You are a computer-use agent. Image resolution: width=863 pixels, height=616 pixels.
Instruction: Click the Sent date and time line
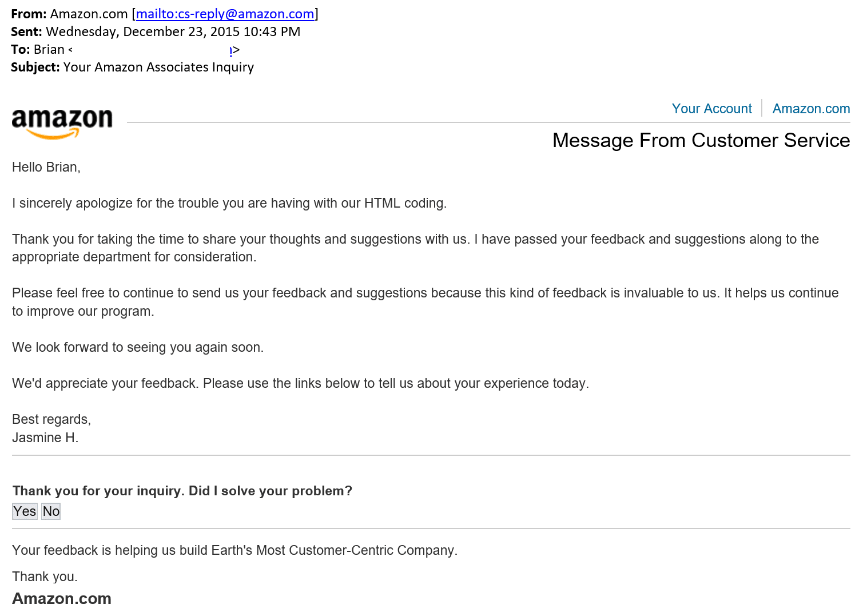[x=156, y=31]
